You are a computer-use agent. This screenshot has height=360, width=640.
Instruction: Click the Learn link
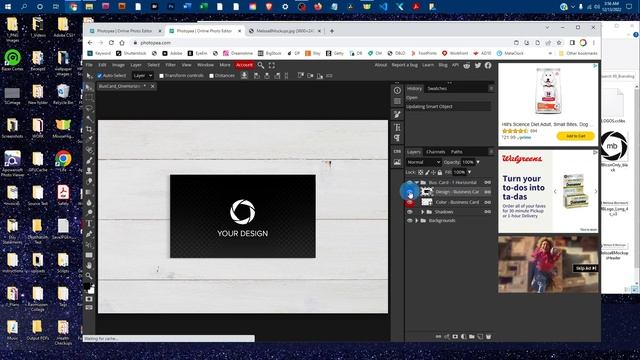[x=428, y=65]
